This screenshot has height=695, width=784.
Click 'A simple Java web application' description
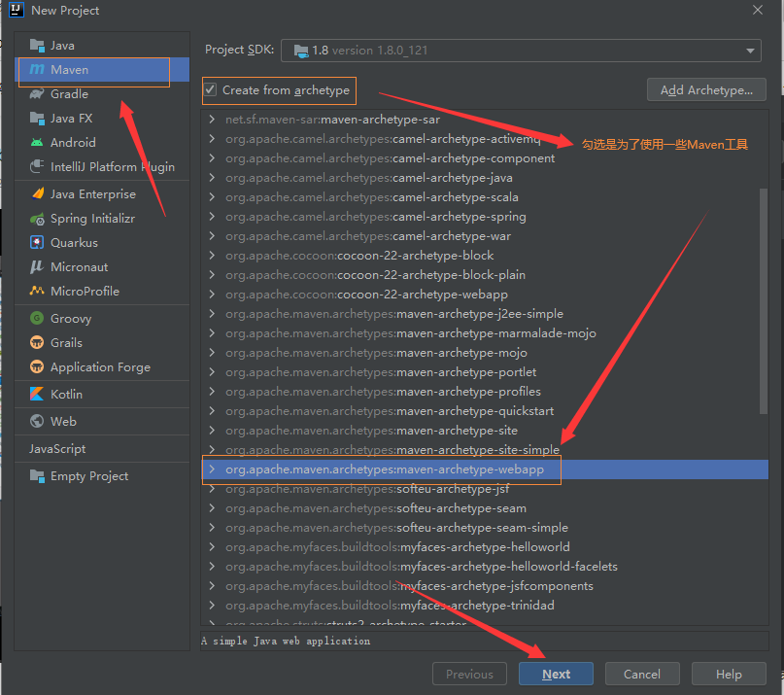tap(286, 641)
